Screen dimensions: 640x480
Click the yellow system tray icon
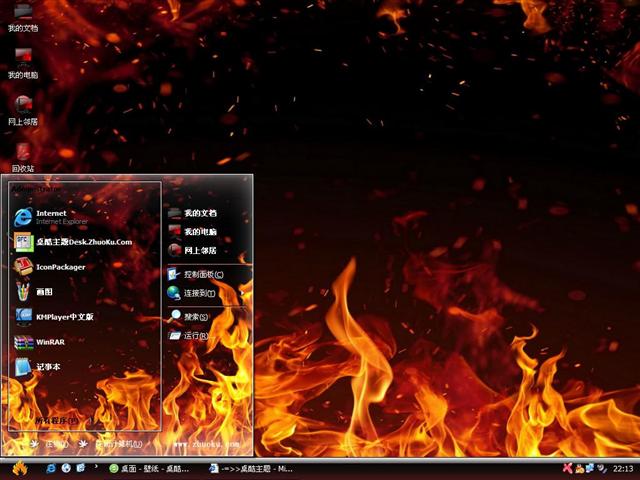point(580,469)
